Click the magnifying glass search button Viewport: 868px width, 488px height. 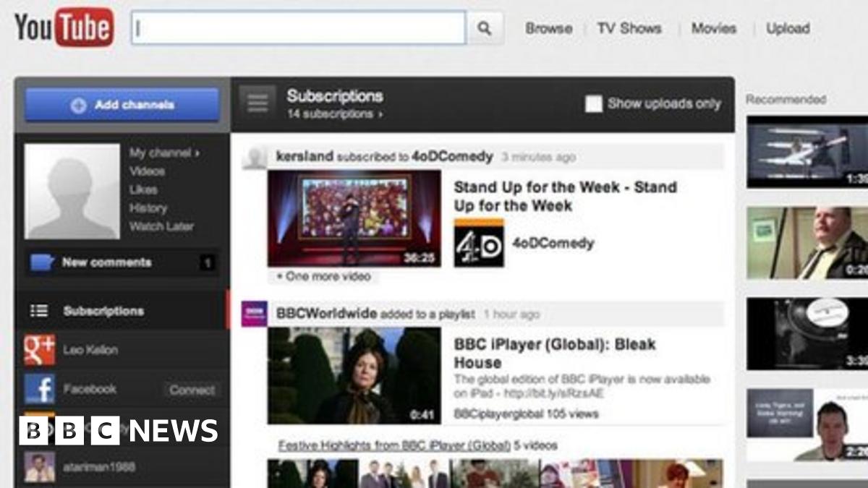click(484, 28)
